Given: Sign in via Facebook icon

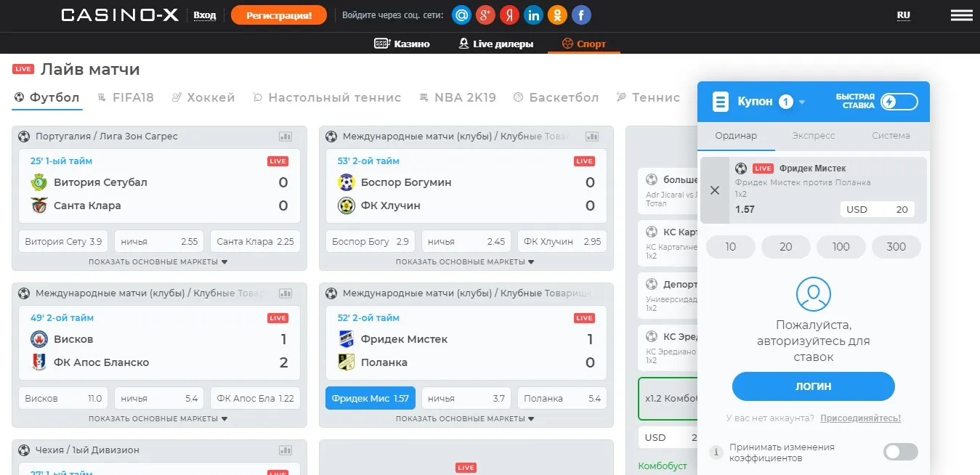Looking at the screenshot, I should click(x=580, y=15).
